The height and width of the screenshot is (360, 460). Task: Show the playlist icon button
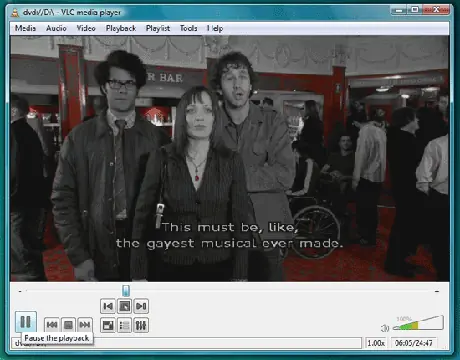124,325
